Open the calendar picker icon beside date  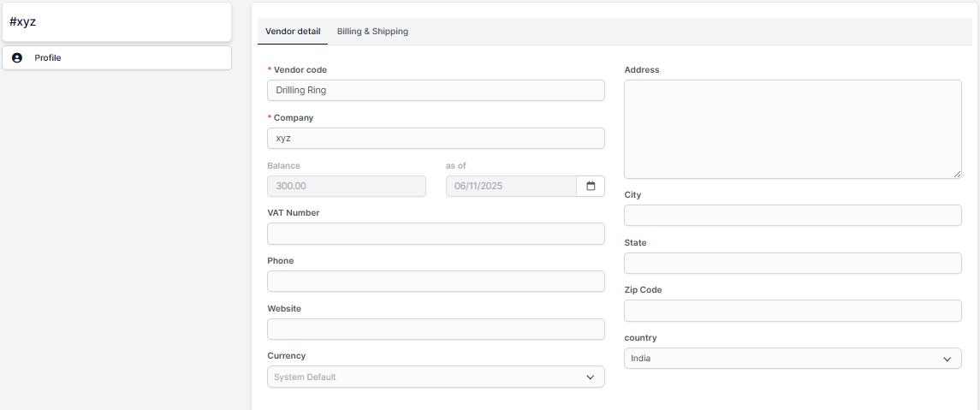point(591,186)
